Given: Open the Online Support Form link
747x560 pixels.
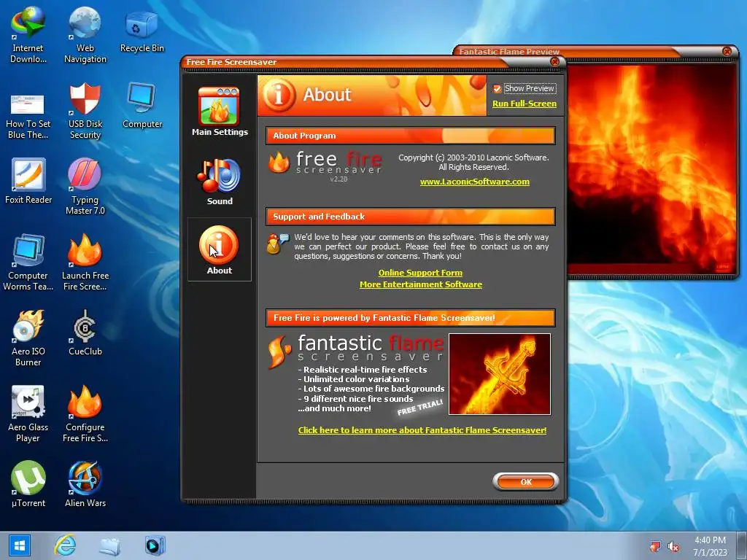Looking at the screenshot, I should [420, 273].
